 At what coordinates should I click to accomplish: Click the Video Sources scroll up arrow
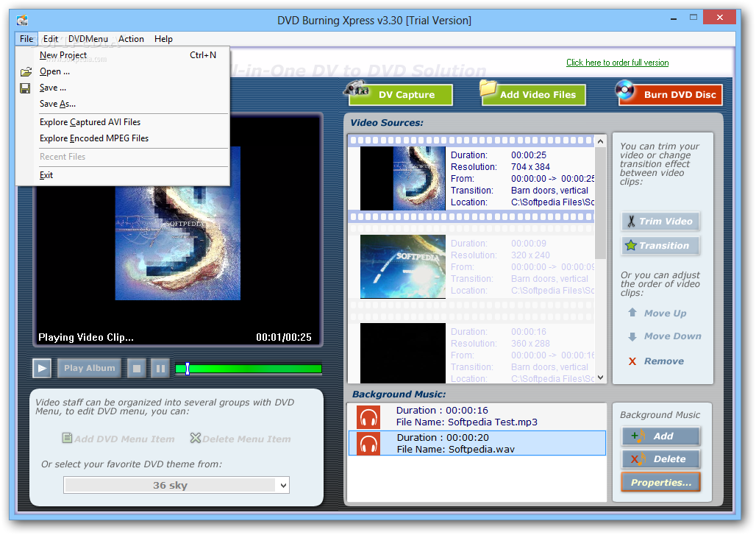coord(600,141)
